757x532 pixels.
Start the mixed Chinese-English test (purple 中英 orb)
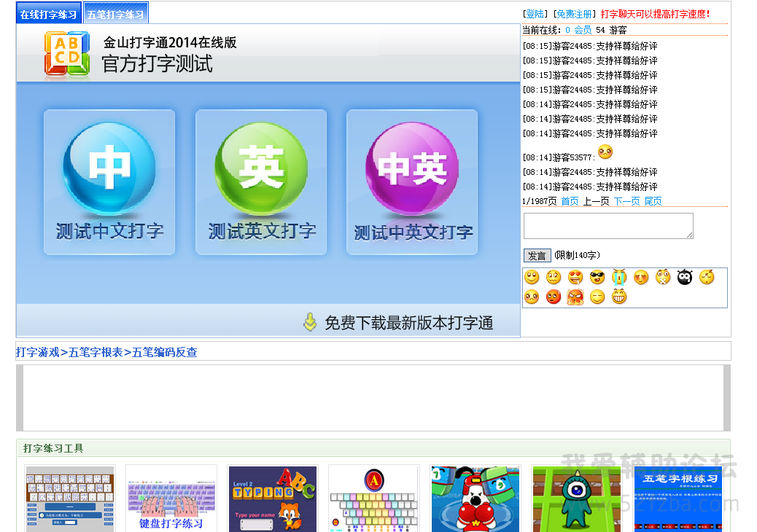coord(412,168)
